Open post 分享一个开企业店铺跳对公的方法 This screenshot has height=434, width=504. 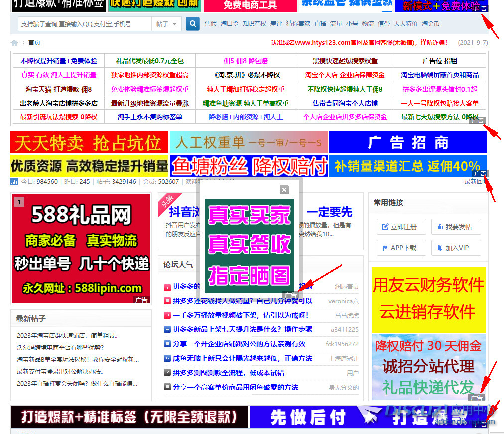coord(239,344)
